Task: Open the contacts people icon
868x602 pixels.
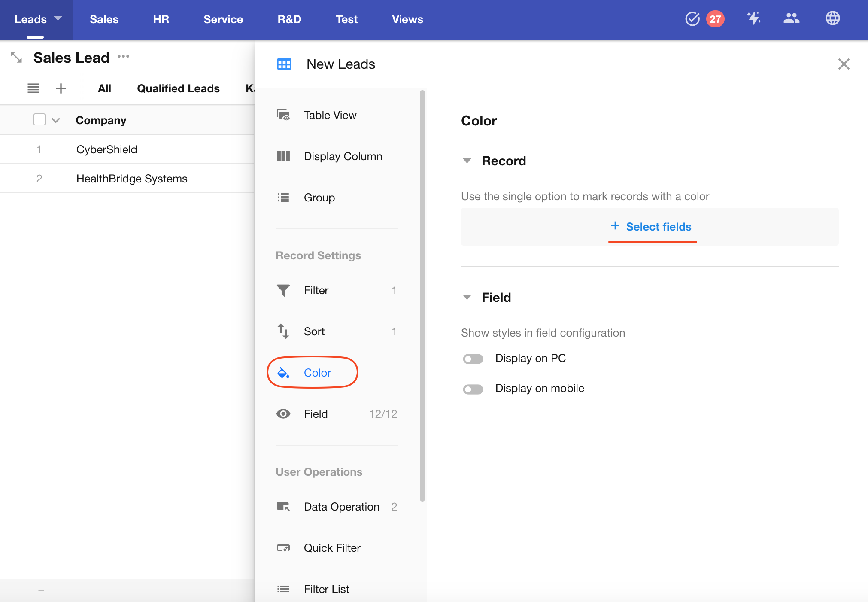Action: tap(791, 18)
